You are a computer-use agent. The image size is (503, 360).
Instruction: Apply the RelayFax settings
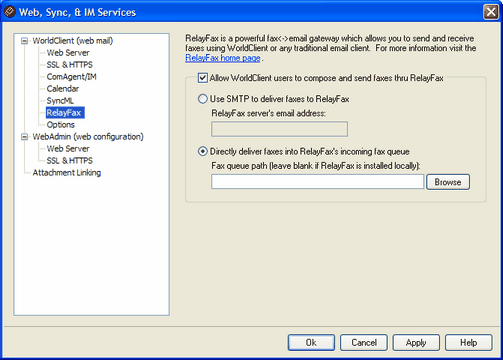416,343
